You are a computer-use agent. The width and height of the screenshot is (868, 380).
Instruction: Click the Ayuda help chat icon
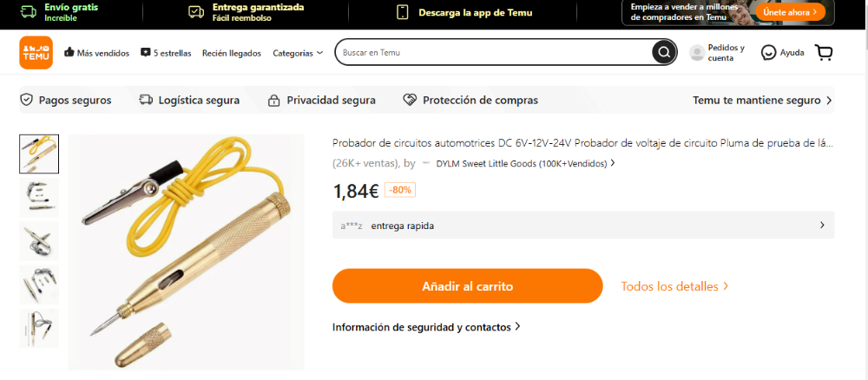[x=768, y=53]
